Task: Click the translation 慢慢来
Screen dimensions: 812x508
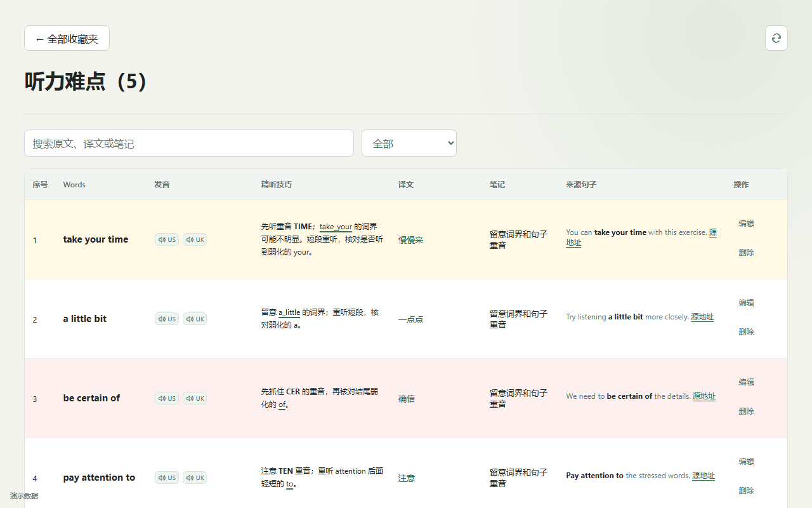Action: [410, 240]
